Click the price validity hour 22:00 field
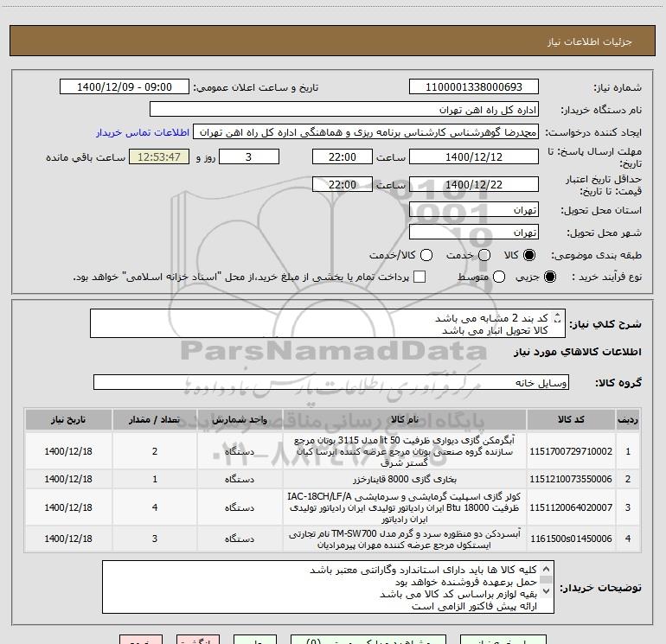The image size is (666, 644). [x=343, y=184]
